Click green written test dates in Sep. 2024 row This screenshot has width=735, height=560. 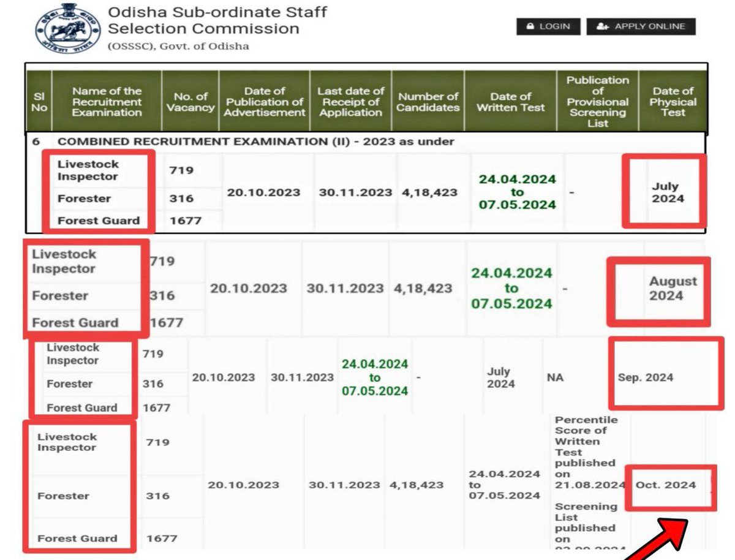click(x=375, y=378)
